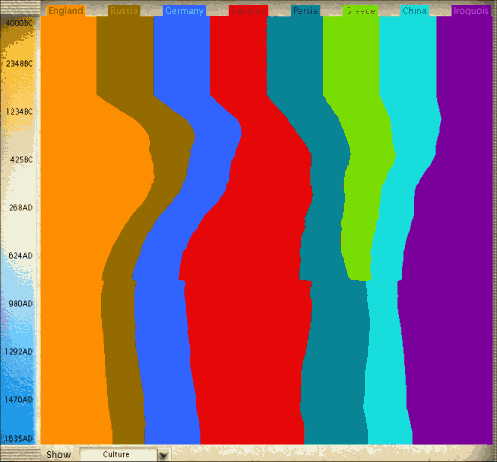Select the 624AD timeline marker

21,255
